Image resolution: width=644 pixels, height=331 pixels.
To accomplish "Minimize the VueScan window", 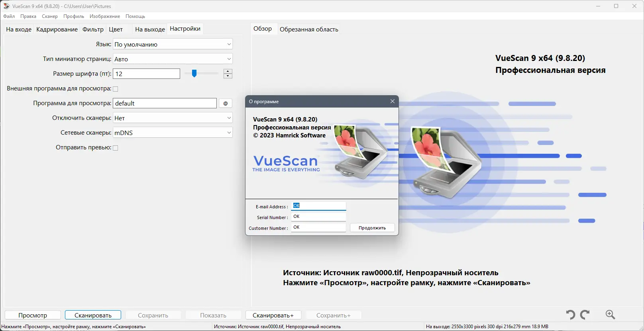I will point(598,6).
